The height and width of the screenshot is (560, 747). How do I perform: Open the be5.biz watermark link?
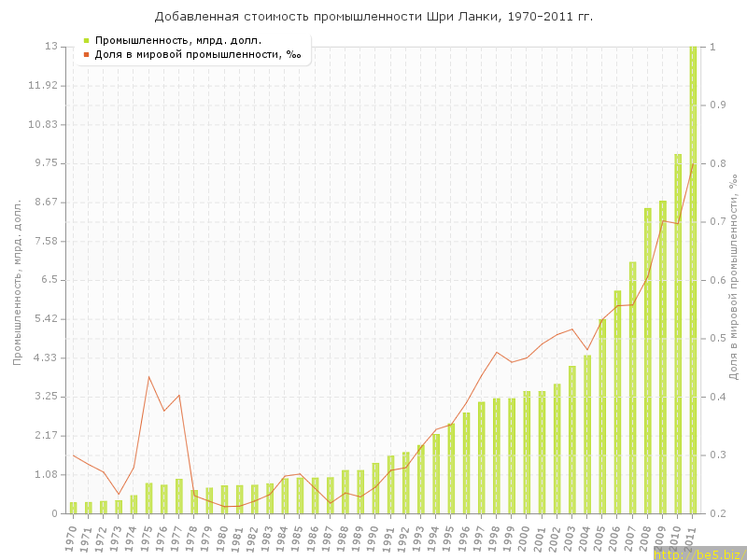tap(698, 553)
